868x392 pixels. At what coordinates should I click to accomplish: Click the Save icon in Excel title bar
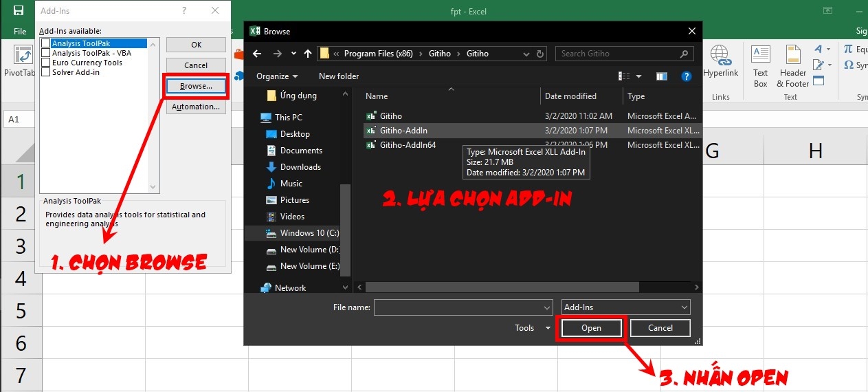click(x=19, y=11)
